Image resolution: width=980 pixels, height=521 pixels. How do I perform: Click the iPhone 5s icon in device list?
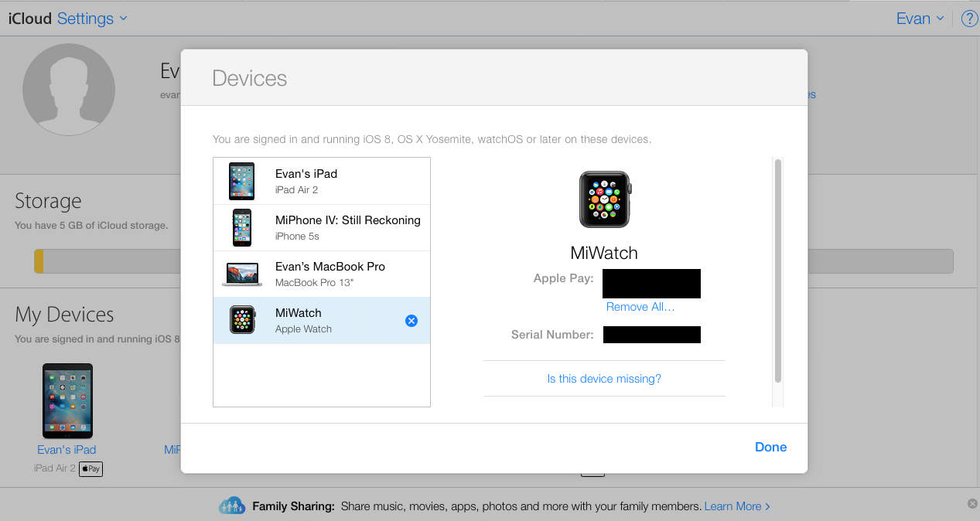(241, 227)
